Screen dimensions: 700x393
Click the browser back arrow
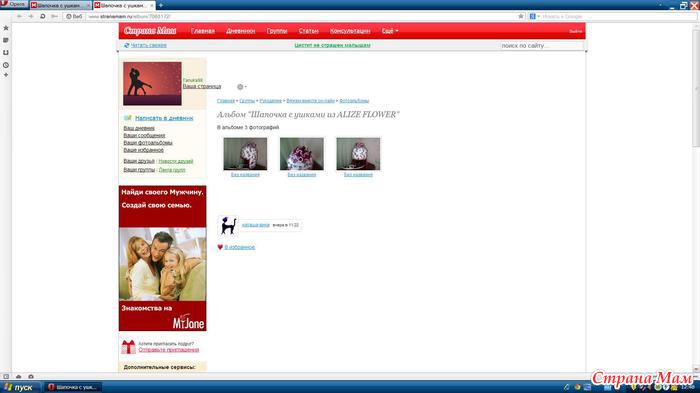(19, 17)
